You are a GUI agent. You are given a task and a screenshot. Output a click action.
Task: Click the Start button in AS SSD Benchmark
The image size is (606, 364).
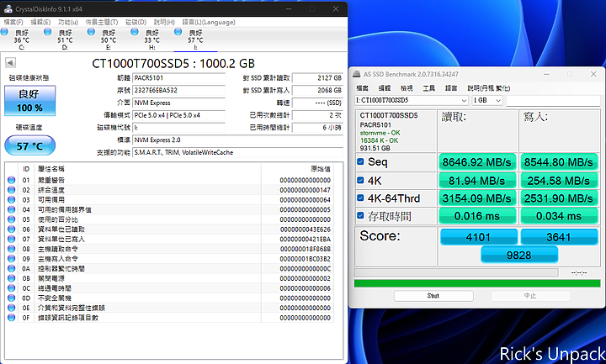point(433,296)
